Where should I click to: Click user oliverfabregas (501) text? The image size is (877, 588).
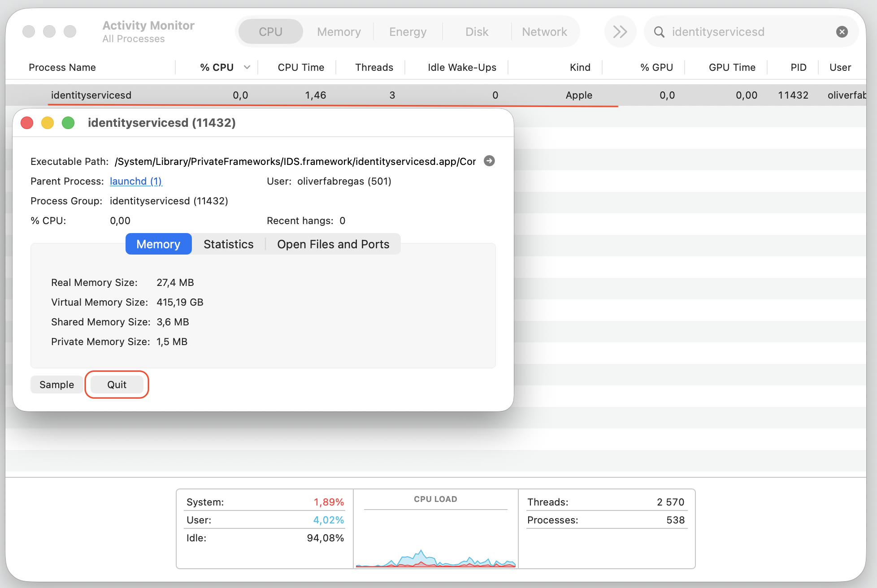344,181
